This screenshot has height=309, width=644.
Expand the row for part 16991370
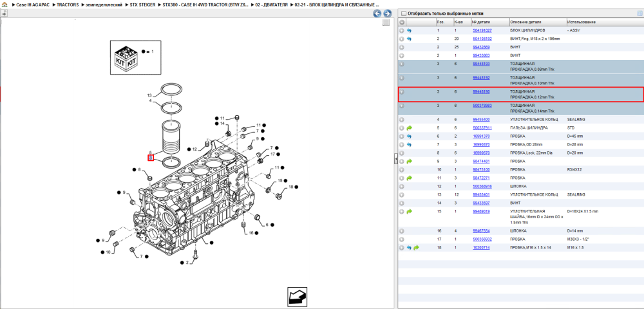tap(402, 136)
